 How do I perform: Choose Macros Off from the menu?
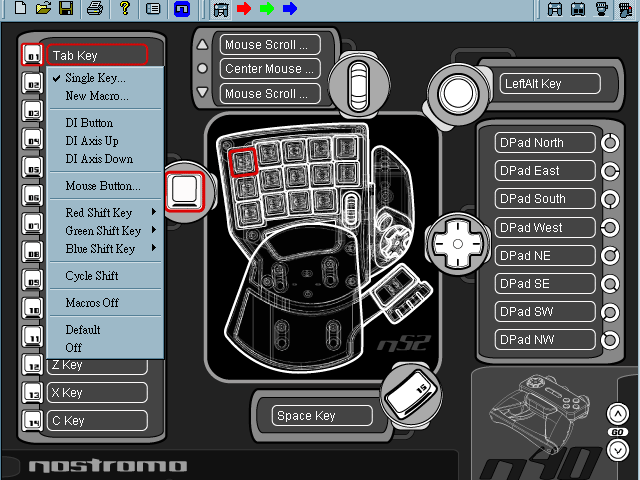coord(106,302)
